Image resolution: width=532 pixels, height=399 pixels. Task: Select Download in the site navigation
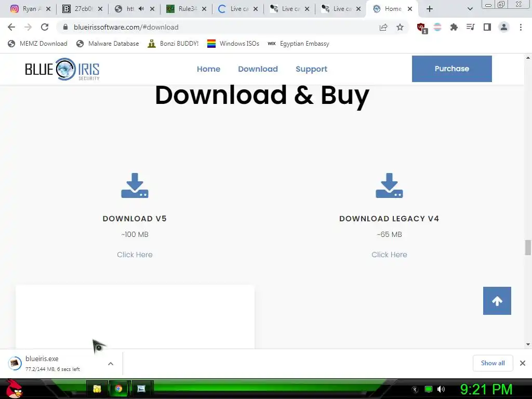click(x=258, y=69)
